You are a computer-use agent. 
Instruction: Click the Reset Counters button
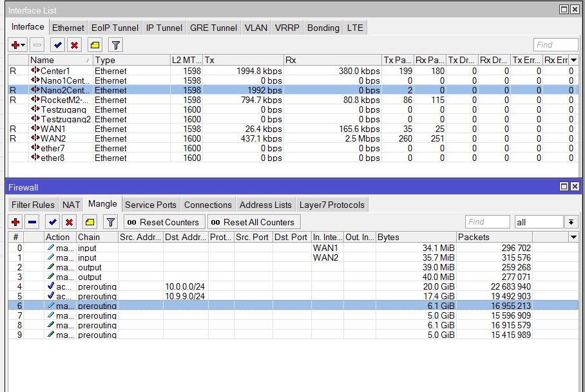(164, 222)
